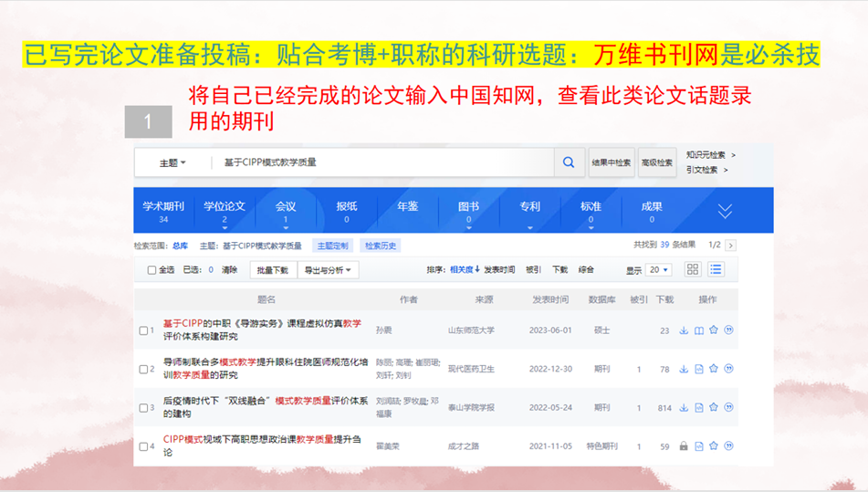Select the 学术期刊 tab
The width and height of the screenshot is (868, 492).
tap(162, 210)
